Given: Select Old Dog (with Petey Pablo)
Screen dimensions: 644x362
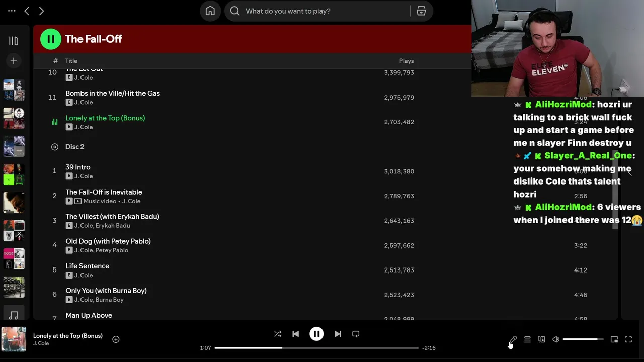Looking at the screenshot, I should [x=108, y=241].
